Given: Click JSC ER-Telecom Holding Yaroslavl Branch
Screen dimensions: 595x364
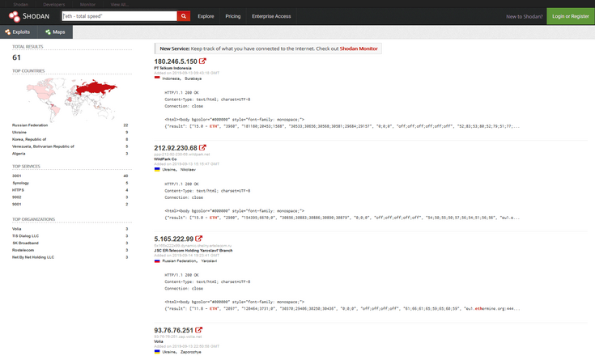Looking at the screenshot, I should pyautogui.click(x=193, y=251).
